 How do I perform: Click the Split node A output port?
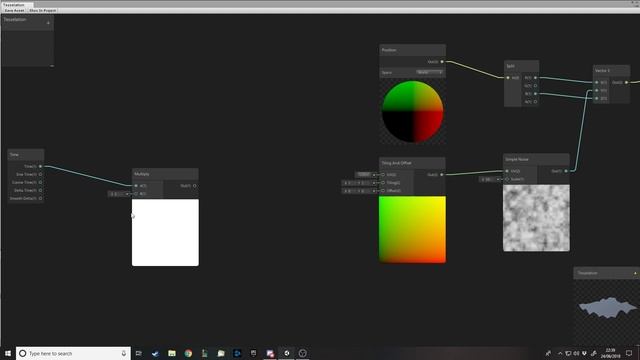[536, 102]
